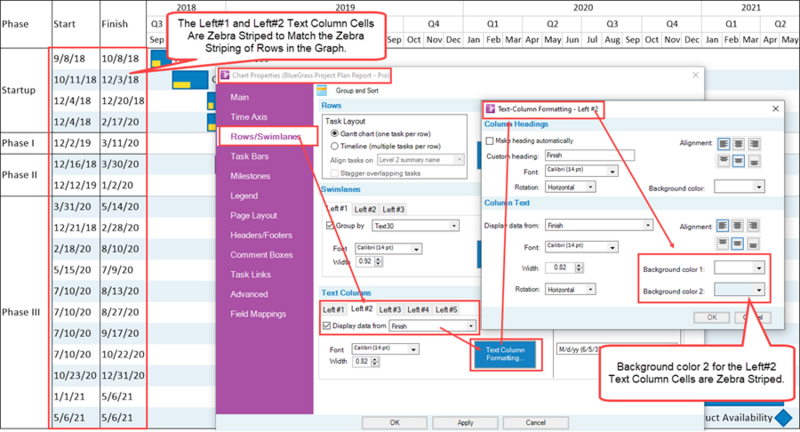The image size is (800, 432).
Task: Select Timeline multiple tasks per row option
Action: click(335, 146)
